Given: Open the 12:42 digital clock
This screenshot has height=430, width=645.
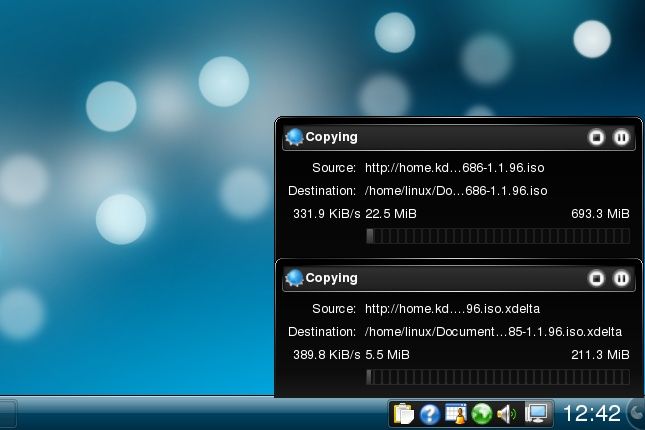Looking at the screenshot, I should pyautogui.click(x=591, y=413).
